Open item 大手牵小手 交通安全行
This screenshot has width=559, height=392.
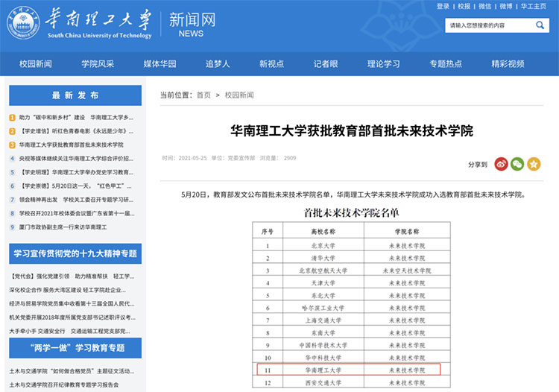point(69,331)
